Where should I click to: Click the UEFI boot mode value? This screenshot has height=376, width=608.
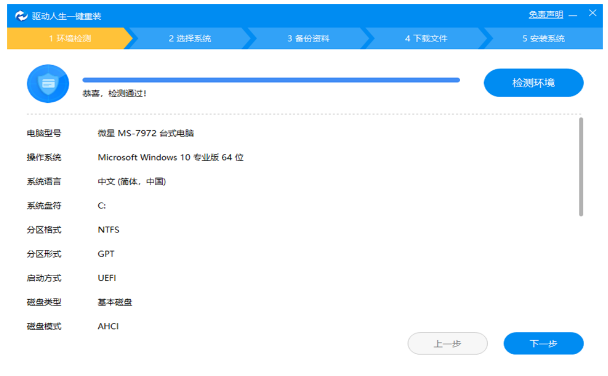coord(107,278)
